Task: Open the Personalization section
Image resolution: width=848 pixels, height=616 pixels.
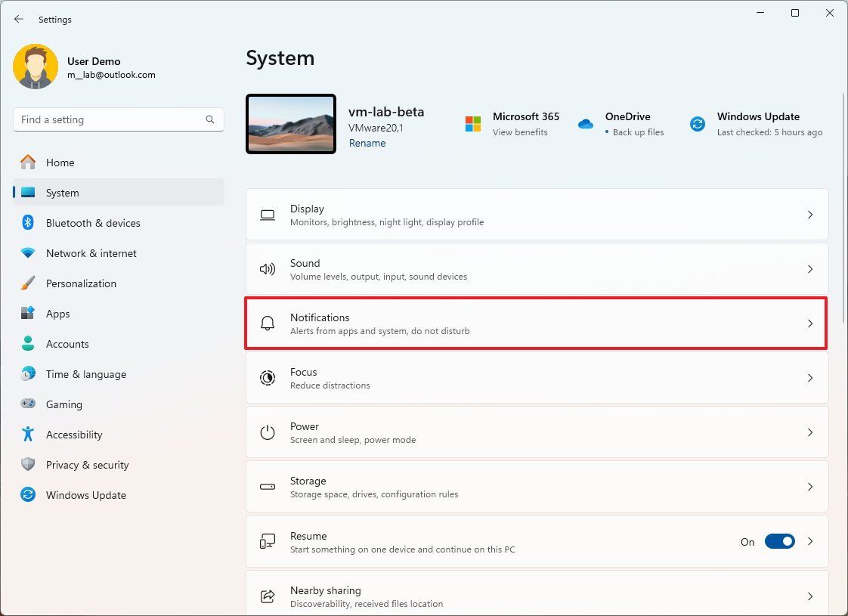Action: pyautogui.click(x=81, y=283)
